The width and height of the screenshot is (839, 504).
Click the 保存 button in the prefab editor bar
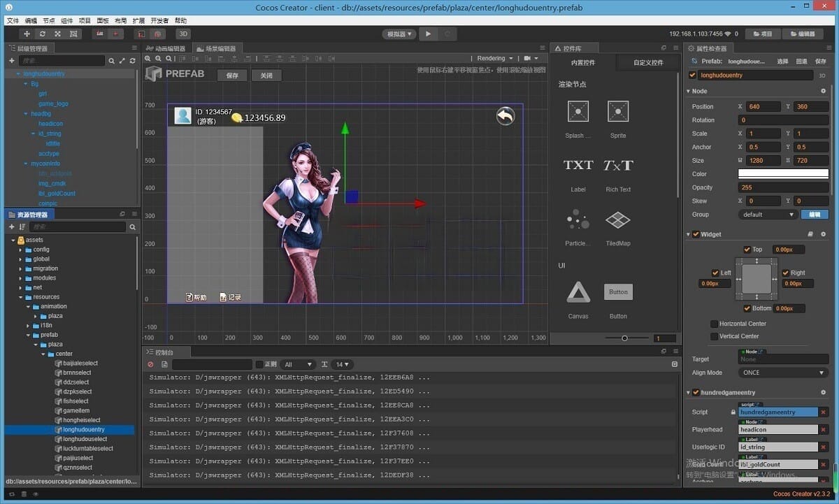pos(232,75)
